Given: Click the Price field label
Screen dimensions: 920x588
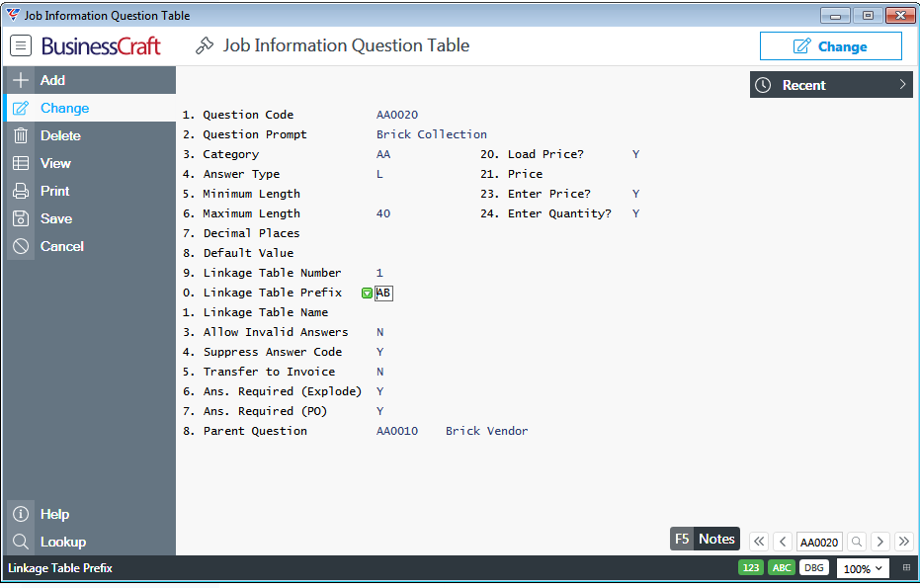Looking at the screenshot, I should coord(525,174).
